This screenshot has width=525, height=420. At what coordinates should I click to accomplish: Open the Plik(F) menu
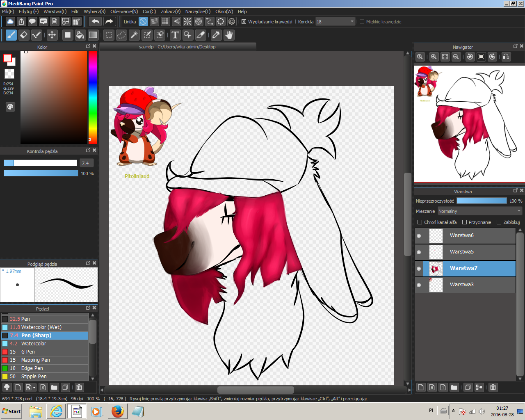click(8, 11)
